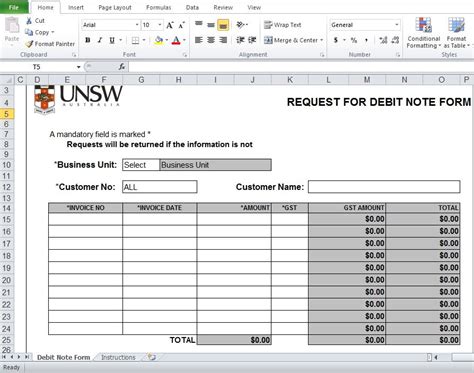Click the insert function fx icon
474x373 pixels.
click(122, 67)
